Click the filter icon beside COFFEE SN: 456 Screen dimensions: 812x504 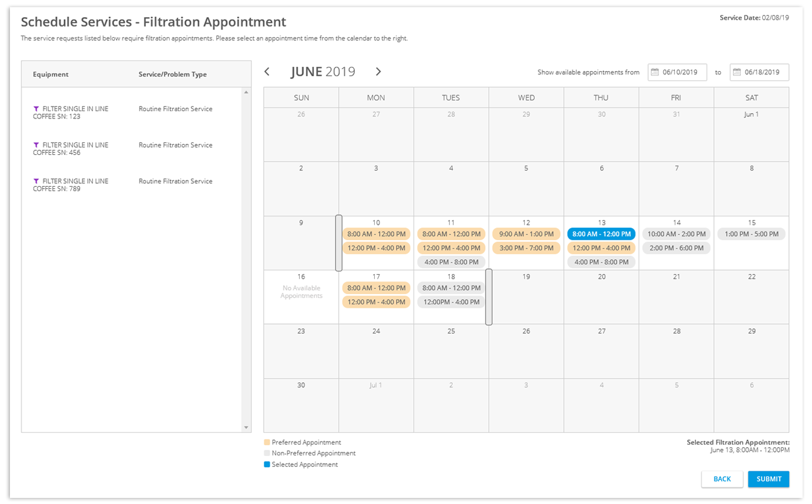point(36,145)
